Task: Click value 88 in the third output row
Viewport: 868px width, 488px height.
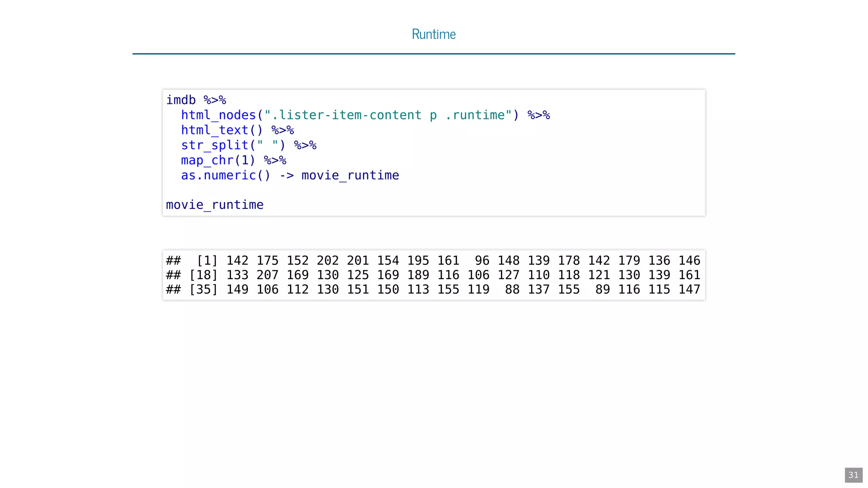Action: pos(512,289)
